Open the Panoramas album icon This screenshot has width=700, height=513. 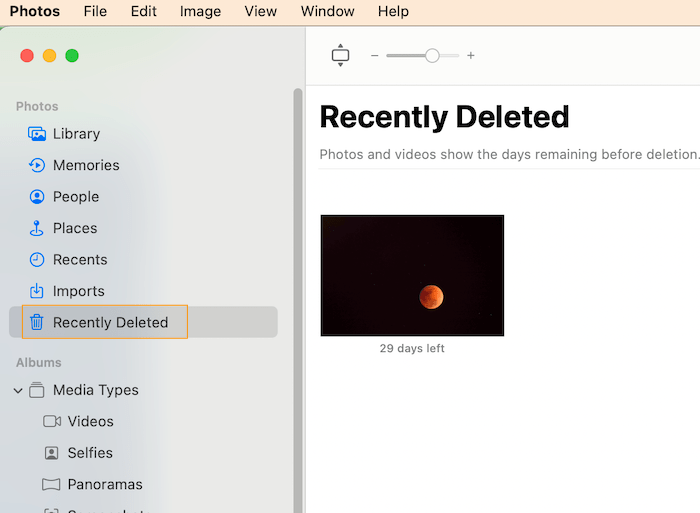pos(52,485)
